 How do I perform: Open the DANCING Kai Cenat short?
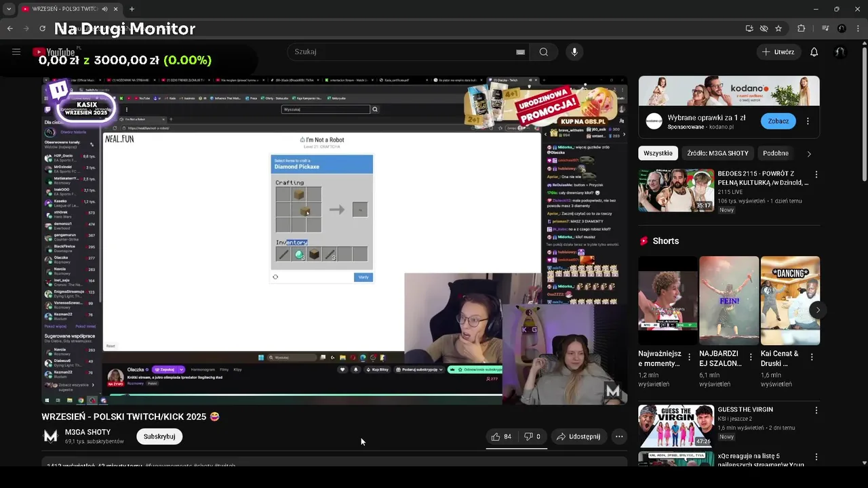tap(790, 300)
